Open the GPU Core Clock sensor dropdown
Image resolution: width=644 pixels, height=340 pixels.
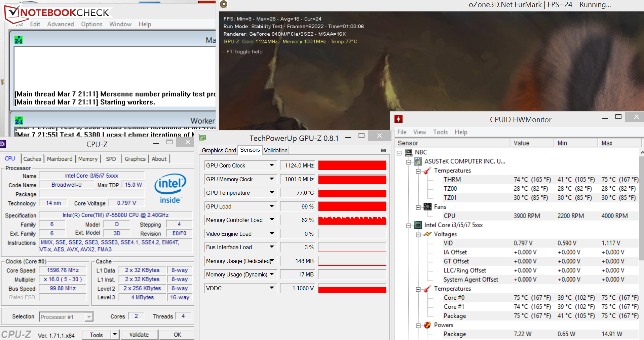272,165
